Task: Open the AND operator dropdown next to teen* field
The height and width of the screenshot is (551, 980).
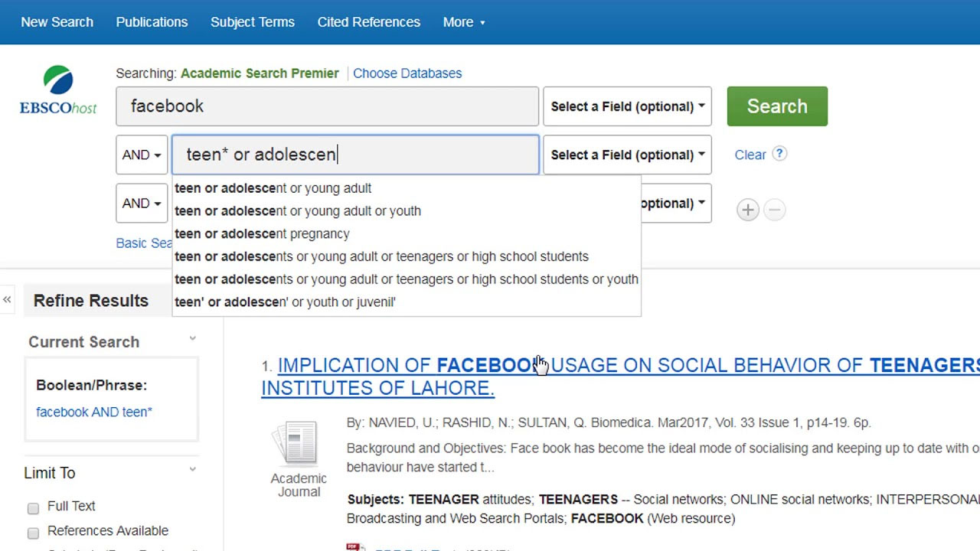Action: pyautogui.click(x=142, y=155)
